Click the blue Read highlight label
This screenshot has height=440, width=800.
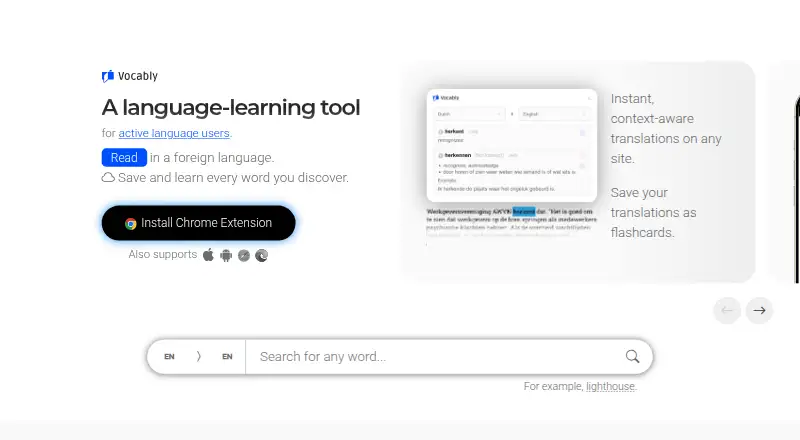coord(124,158)
